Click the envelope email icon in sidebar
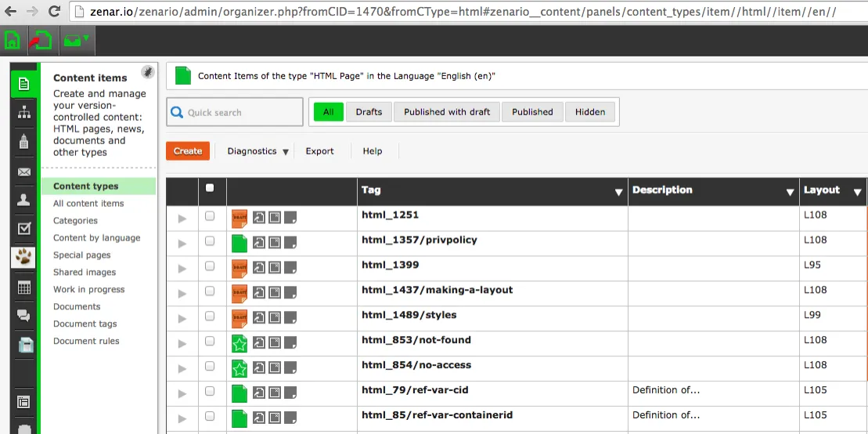This screenshot has width=868, height=434. pyautogui.click(x=23, y=172)
